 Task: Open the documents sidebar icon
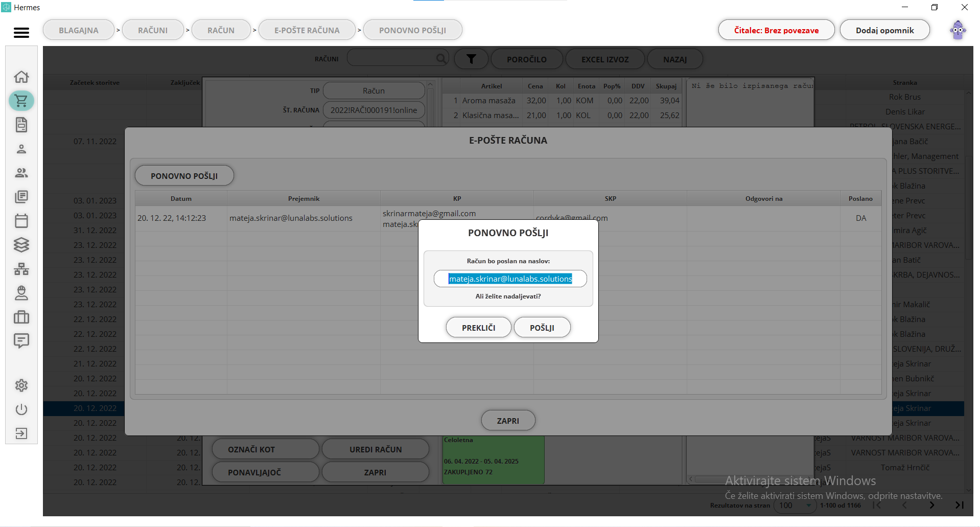click(x=21, y=125)
